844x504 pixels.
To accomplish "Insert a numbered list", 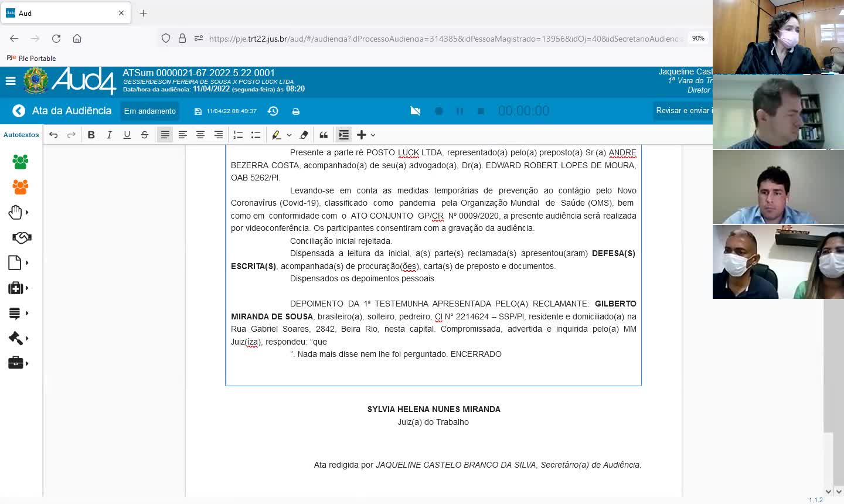I will pyautogui.click(x=238, y=135).
